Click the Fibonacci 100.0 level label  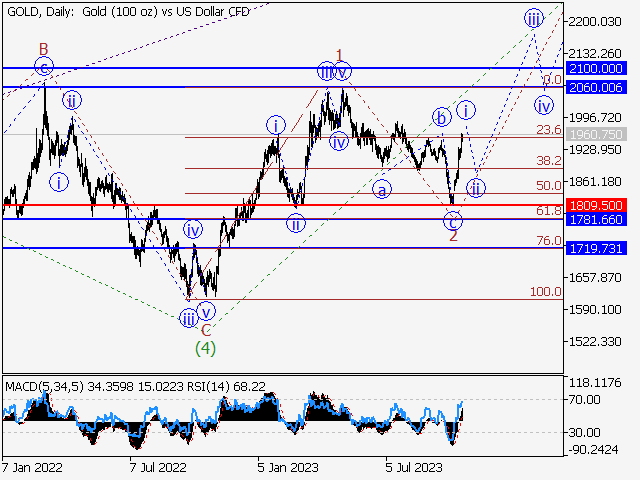tap(546, 291)
